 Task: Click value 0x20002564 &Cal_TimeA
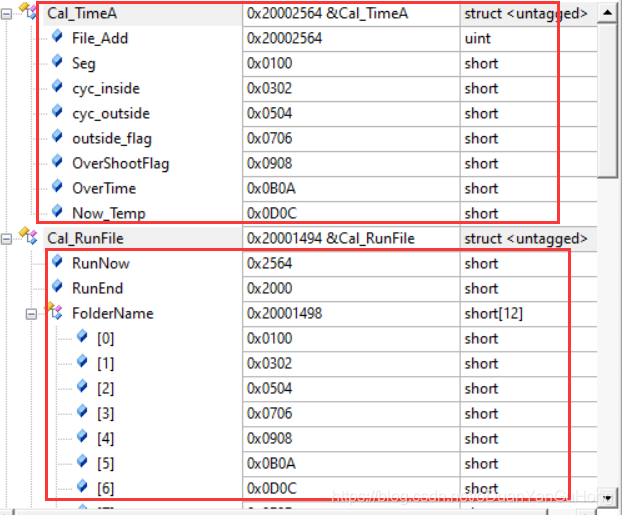pyautogui.click(x=327, y=13)
